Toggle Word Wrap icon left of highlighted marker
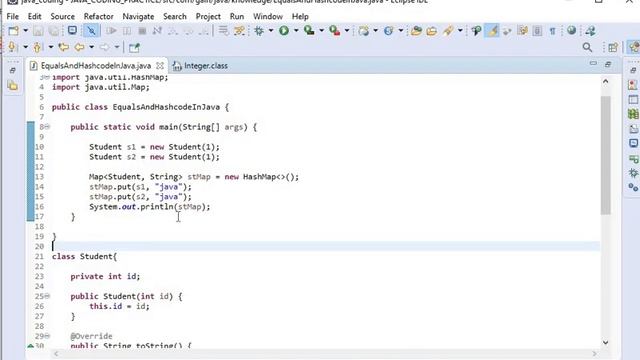The width and height of the screenshot is (640, 360). (476, 31)
